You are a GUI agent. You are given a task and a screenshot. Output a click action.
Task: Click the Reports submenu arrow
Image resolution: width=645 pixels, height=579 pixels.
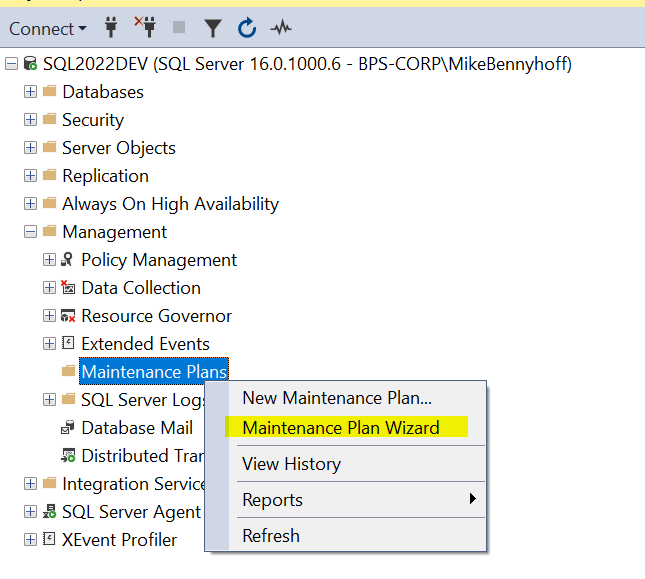(x=473, y=499)
